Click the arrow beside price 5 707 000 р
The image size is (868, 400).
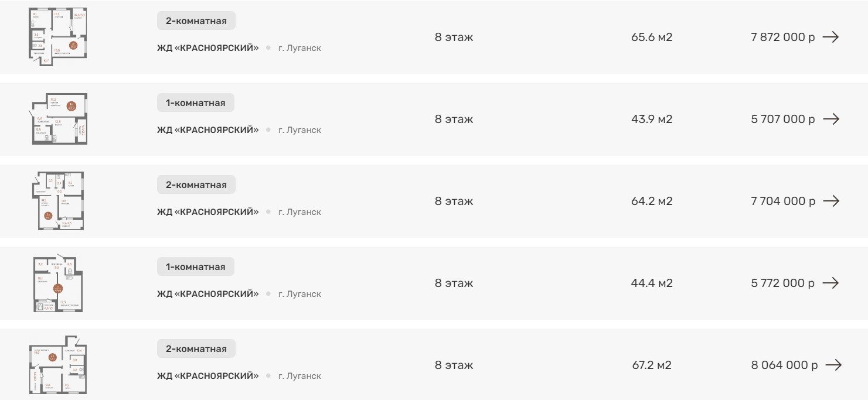point(830,119)
